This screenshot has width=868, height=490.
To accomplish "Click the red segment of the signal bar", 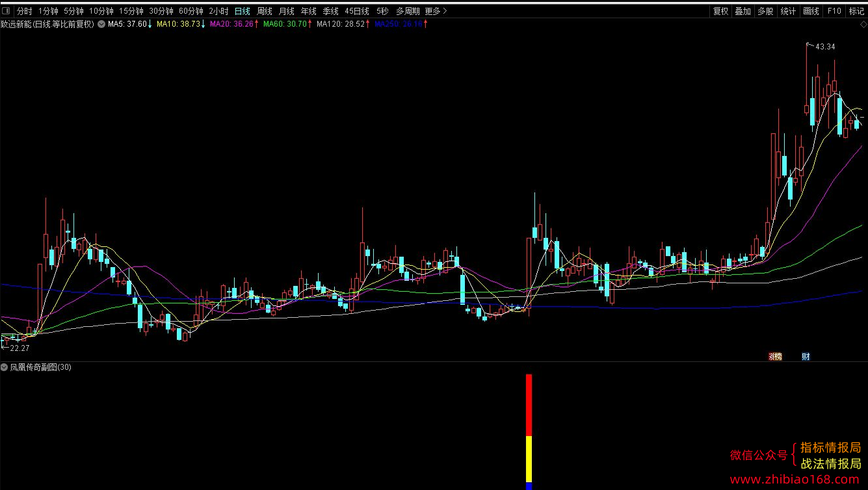I will tap(529, 405).
